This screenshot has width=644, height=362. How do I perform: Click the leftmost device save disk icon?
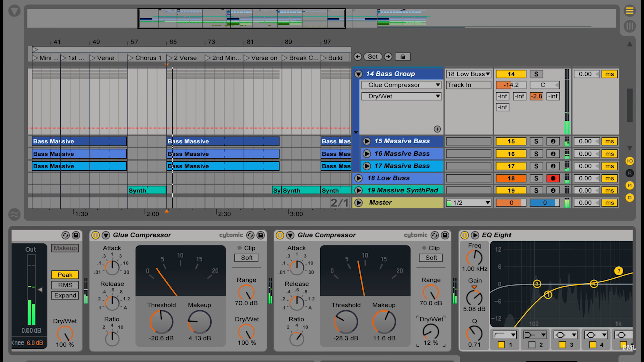[76, 235]
